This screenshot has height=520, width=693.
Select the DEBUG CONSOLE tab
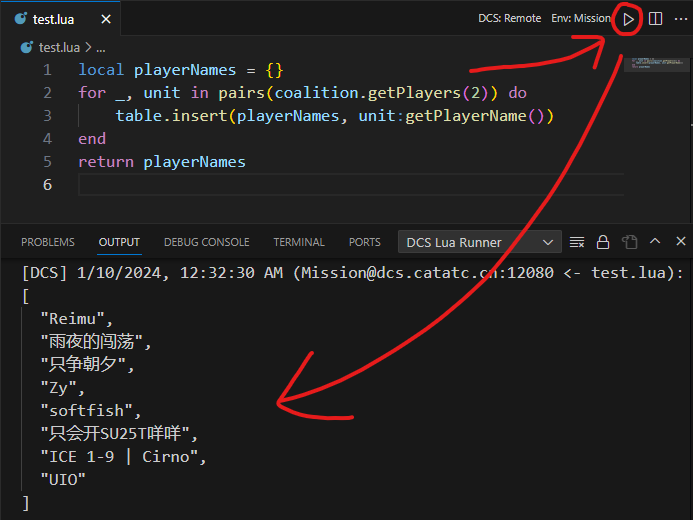(x=206, y=242)
